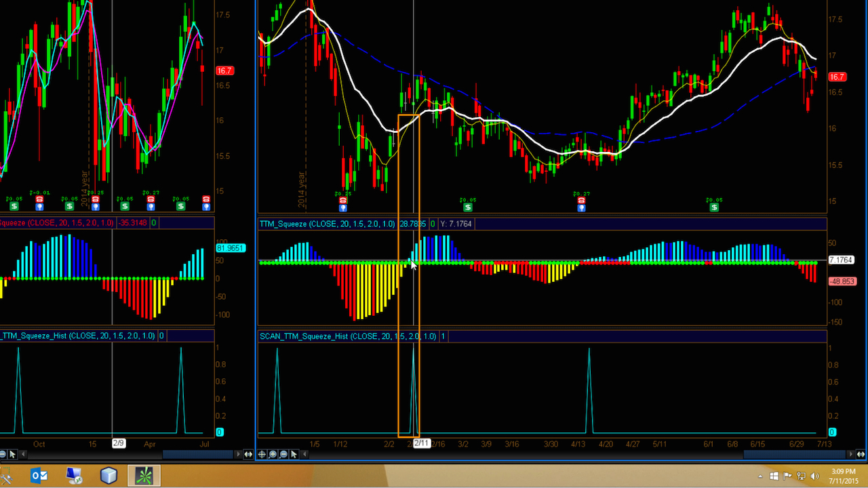Click SCAN_TTM_Squeeze_Hist study label on right
Viewport: 868px width, 488px height.
pyautogui.click(x=349, y=336)
